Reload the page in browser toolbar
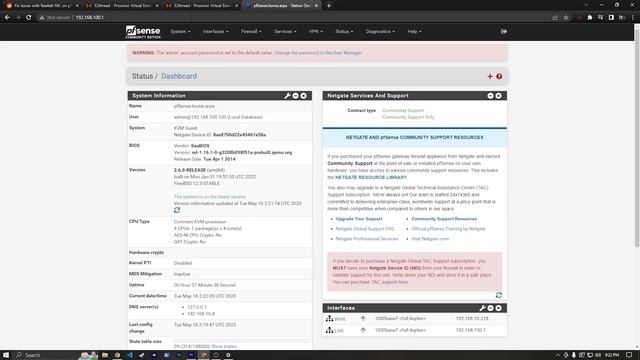The image size is (640, 360). 29,18
